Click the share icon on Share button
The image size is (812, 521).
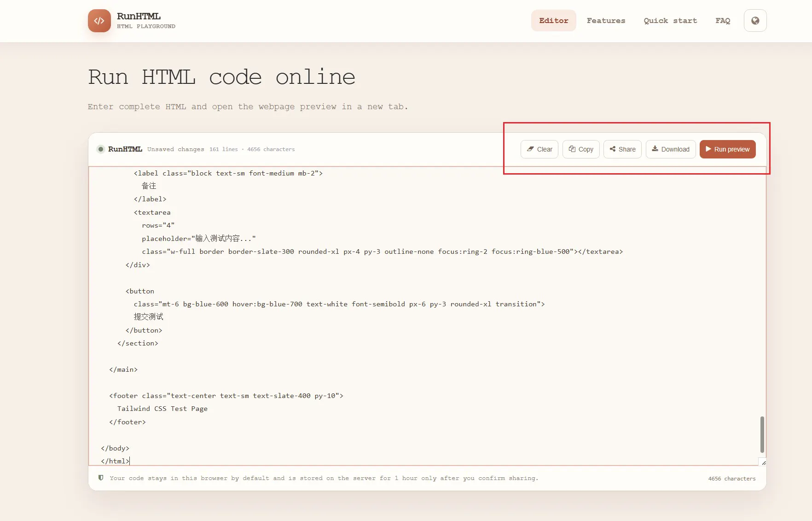pyautogui.click(x=613, y=149)
